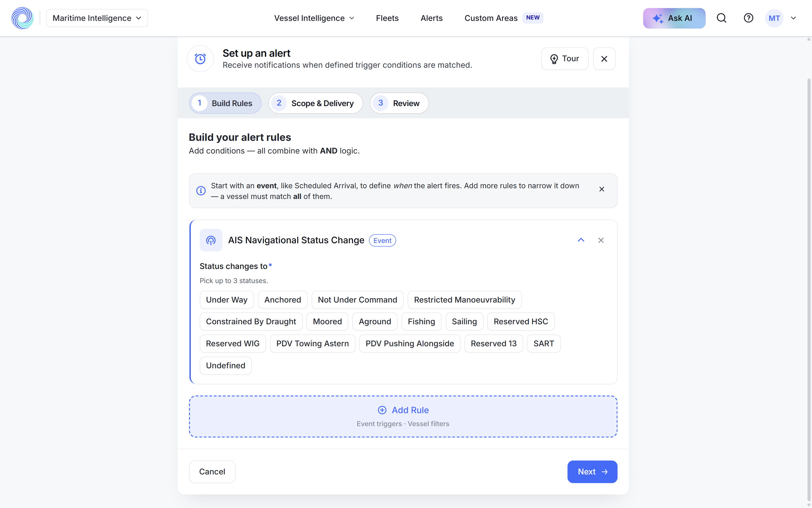Proceed with the Next button
Viewport: 812px width, 508px height.
pos(592,472)
